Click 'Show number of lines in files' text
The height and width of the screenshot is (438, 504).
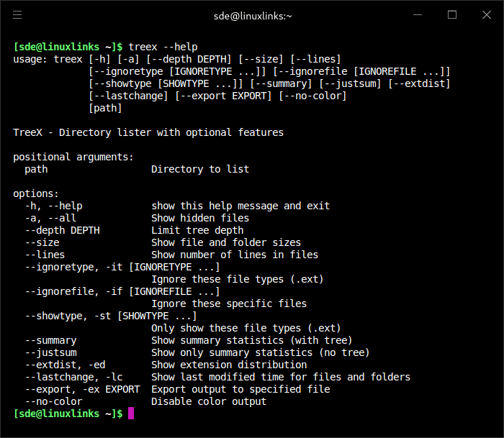235,255
